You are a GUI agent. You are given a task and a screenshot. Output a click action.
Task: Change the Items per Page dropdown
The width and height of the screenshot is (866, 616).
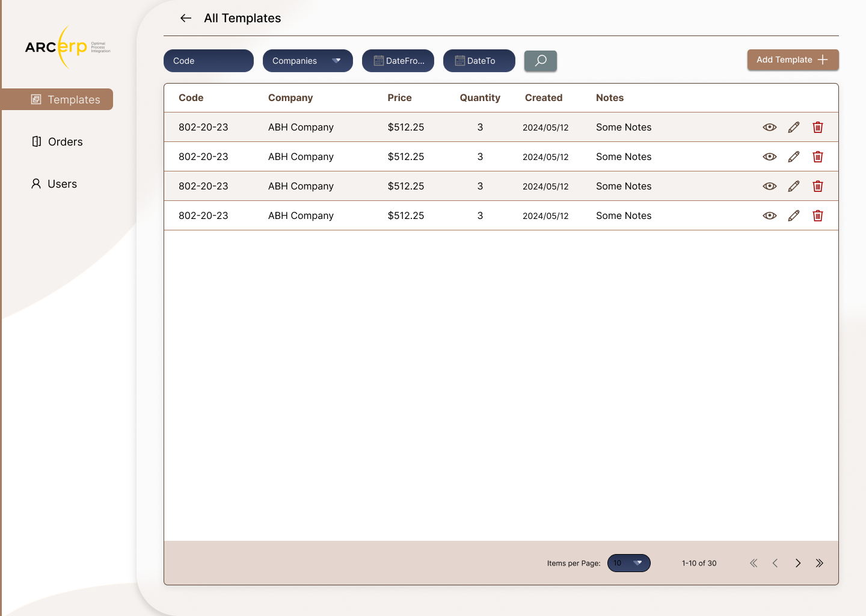pos(629,563)
